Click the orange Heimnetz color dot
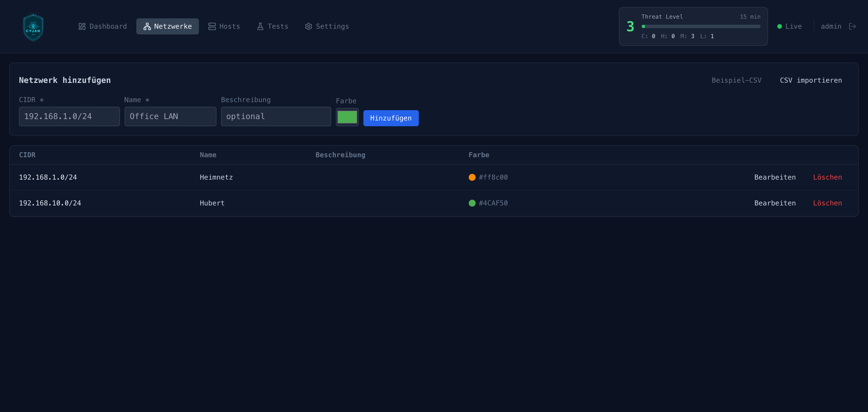The width and height of the screenshot is (868, 412). pos(472,177)
